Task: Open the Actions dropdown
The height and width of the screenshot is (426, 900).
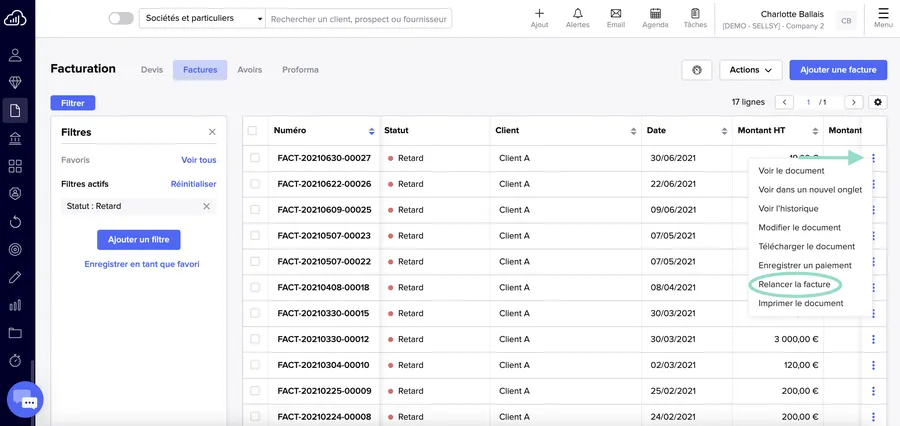Action: [750, 70]
